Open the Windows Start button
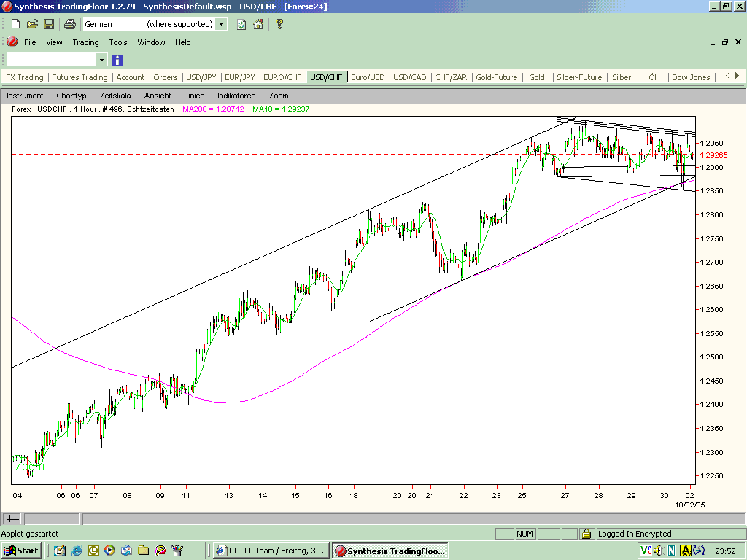The height and width of the screenshot is (560, 747). 21,551
